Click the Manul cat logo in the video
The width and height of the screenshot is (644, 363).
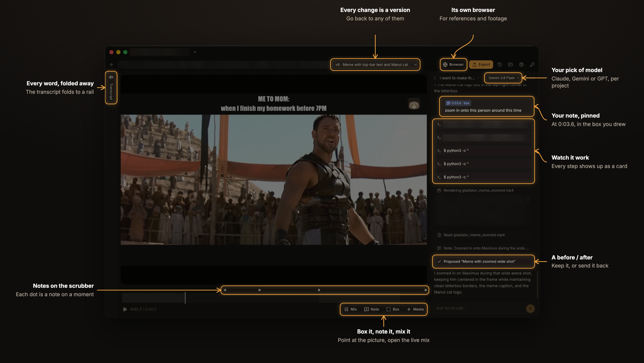pyautogui.click(x=414, y=104)
